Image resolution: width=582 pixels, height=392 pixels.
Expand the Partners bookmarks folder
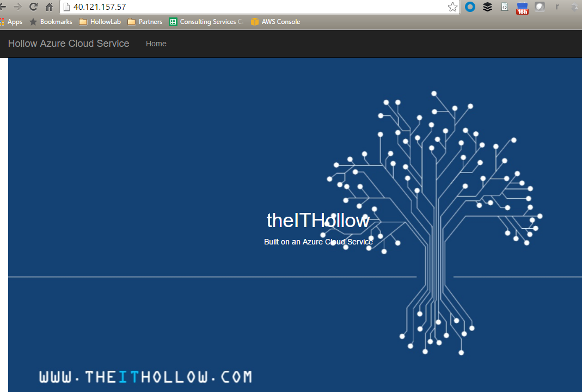point(145,22)
